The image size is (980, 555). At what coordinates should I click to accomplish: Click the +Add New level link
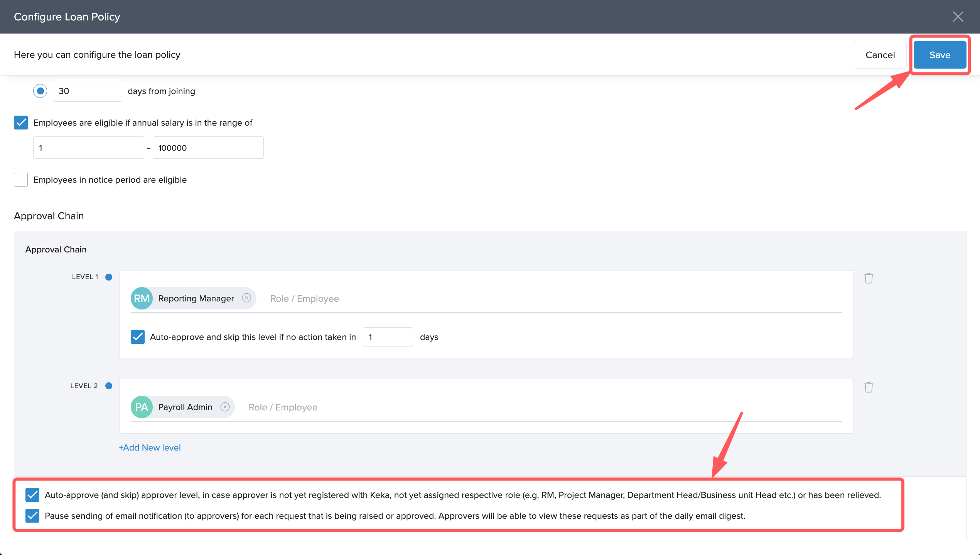coord(150,447)
